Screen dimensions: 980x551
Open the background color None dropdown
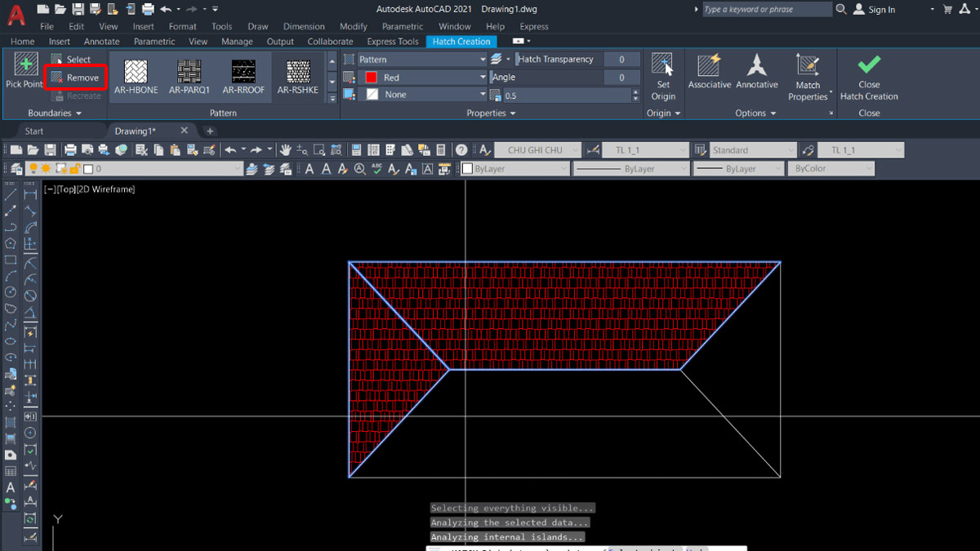[422, 95]
